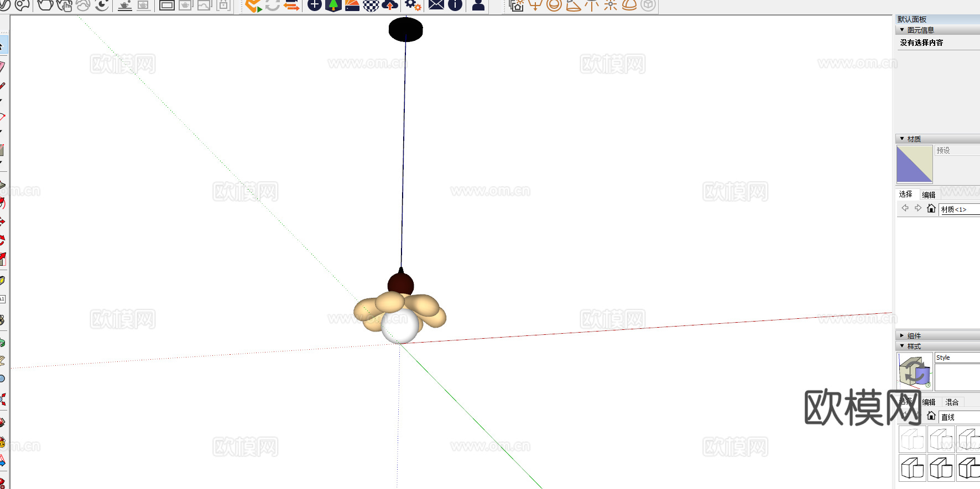Click the checkered sphere material icon
The width and height of the screenshot is (980, 489).
tap(371, 6)
